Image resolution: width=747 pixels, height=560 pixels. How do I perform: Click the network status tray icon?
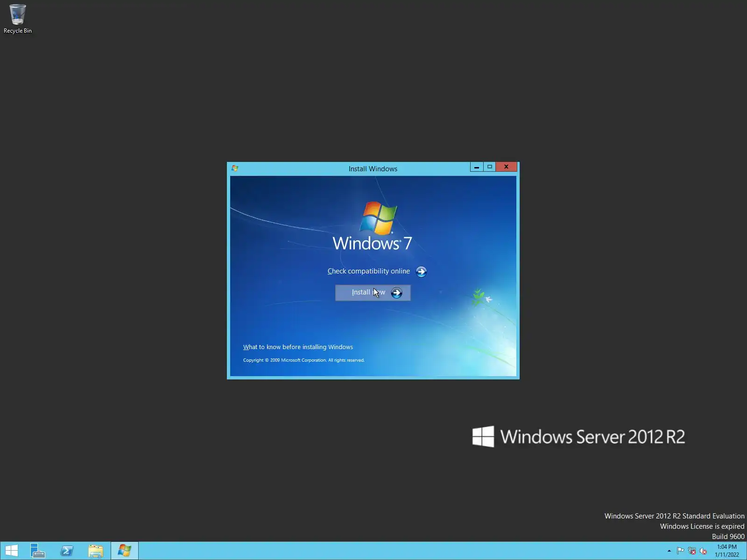point(692,551)
